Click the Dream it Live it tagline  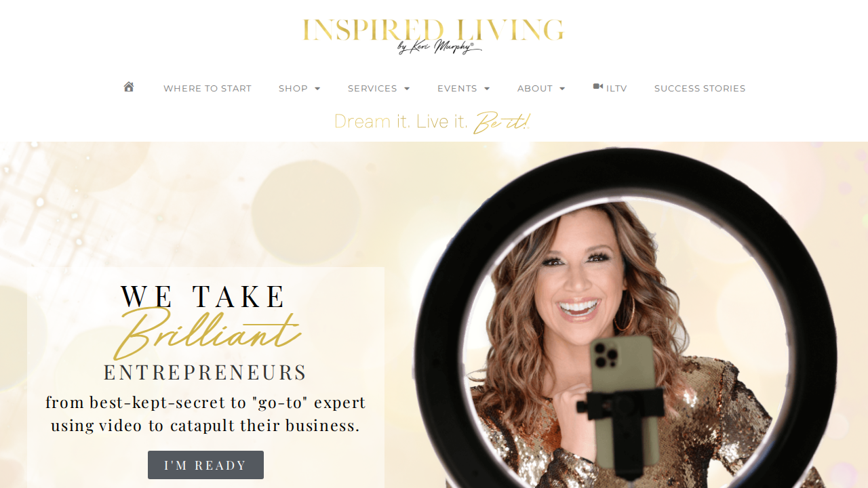click(x=433, y=122)
